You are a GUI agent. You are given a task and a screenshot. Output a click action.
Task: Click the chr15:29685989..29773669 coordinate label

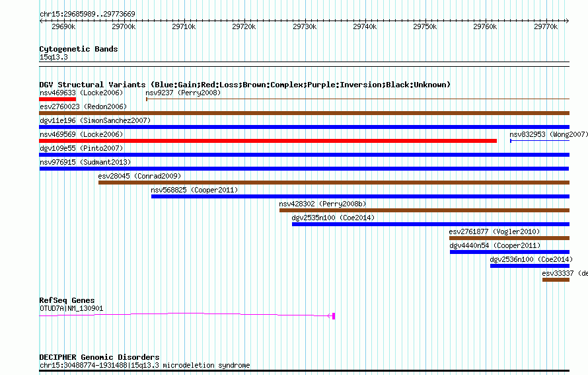87,14
